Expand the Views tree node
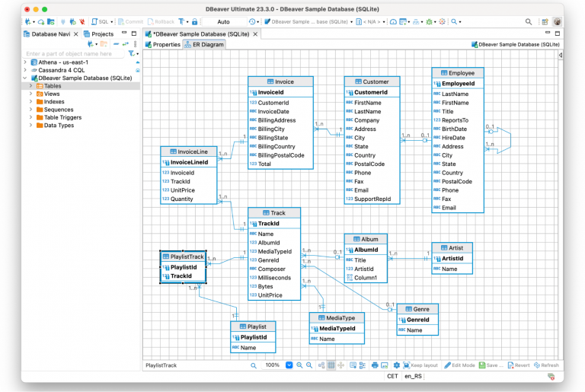This screenshot has width=585, height=392. click(31, 94)
